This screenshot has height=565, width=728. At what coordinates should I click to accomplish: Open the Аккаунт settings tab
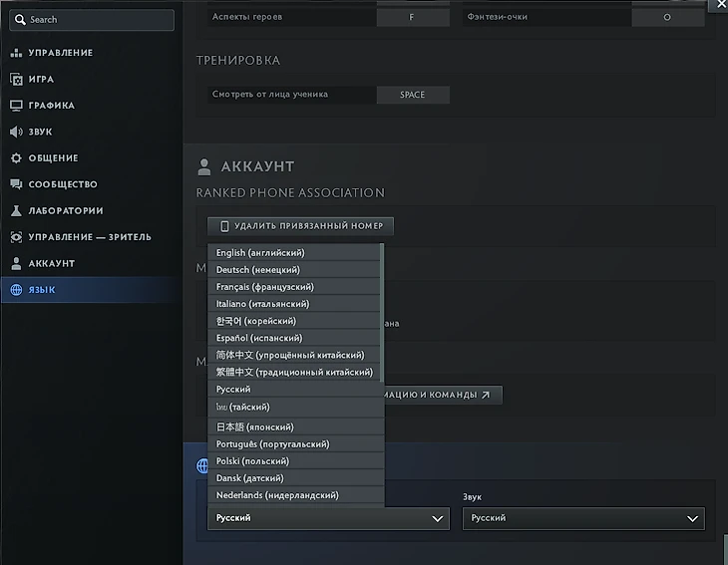click(51, 264)
